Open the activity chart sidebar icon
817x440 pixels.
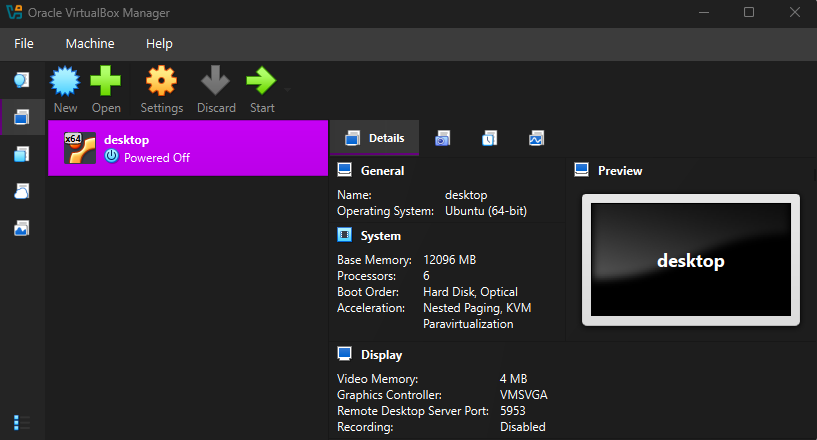click(x=21, y=228)
